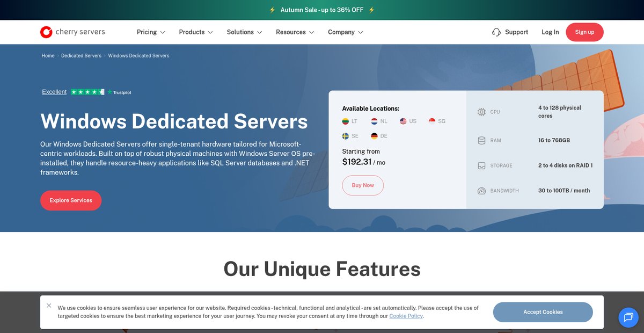
Task: Click the Available Locations heading
Action: click(x=371, y=108)
